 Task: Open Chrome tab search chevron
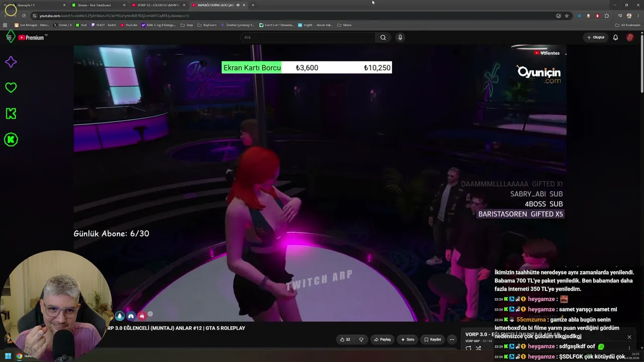point(5,5)
